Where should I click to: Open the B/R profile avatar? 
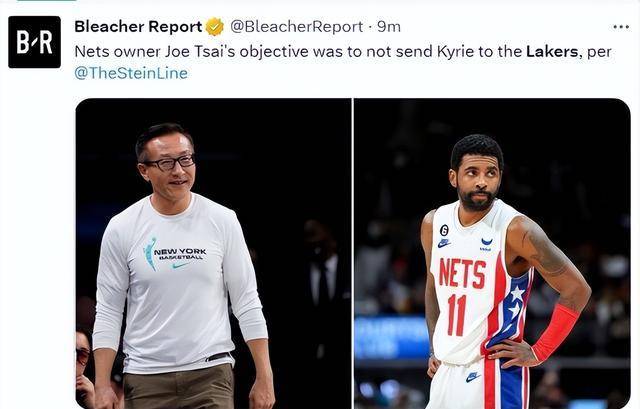click(34, 42)
